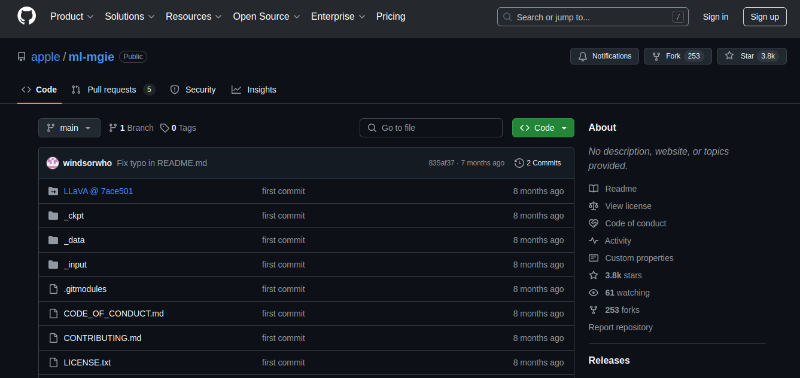Open the Activity link
800x378 pixels.
[618, 241]
